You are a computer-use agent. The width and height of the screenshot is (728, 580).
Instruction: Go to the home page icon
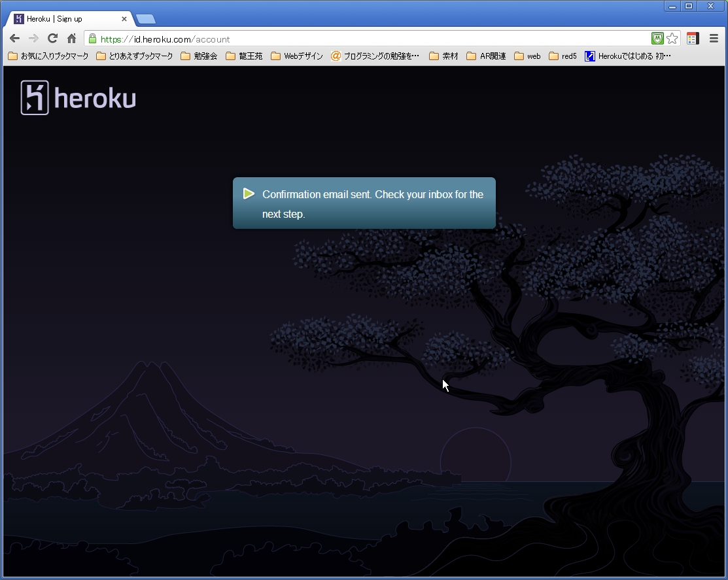71,39
